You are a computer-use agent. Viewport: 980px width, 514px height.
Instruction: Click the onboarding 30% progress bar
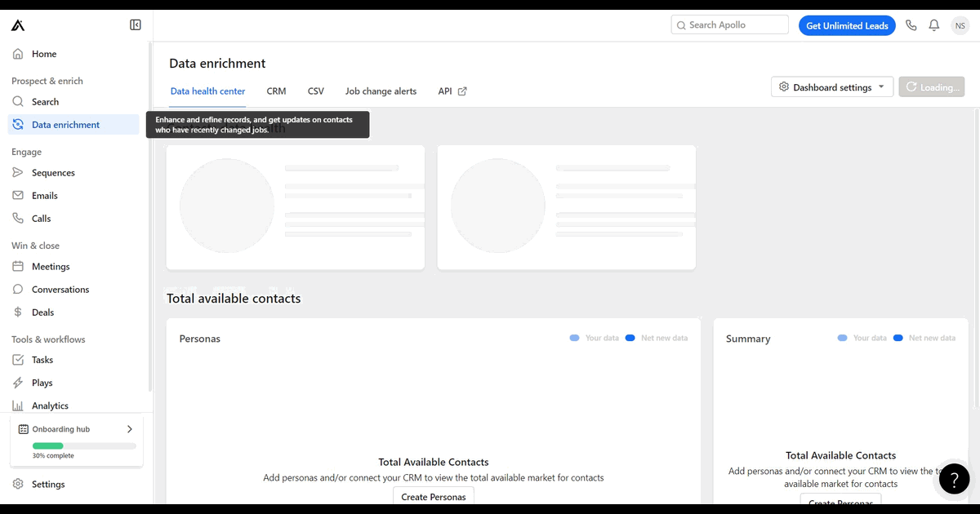pos(84,446)
